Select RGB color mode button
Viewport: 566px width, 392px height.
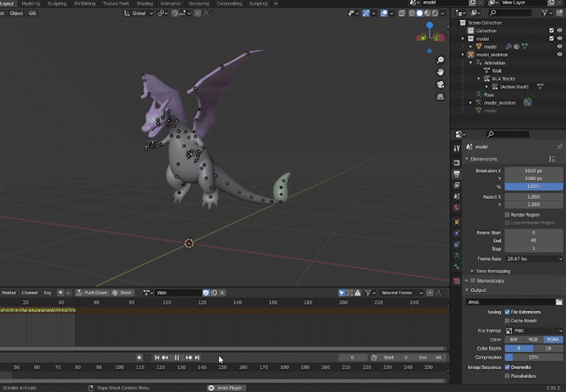pos(533,340)
